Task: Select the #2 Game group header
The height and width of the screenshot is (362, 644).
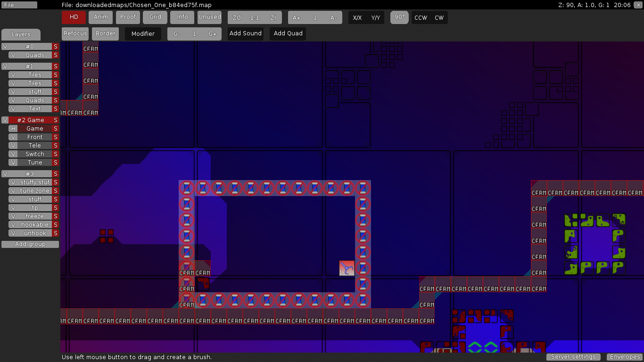Action: click(31, 120)
